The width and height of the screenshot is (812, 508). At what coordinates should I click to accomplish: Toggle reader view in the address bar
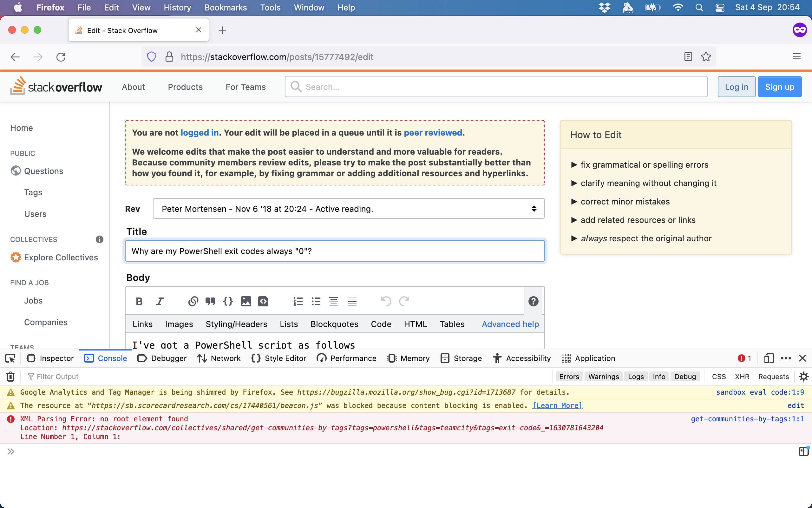pyautogui.click(x=688, y=57)
